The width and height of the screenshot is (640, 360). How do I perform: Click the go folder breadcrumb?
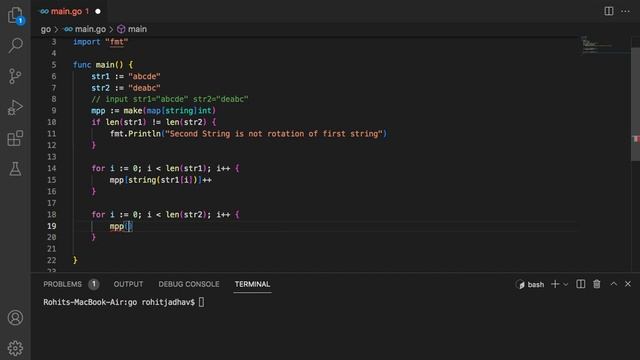click(x=46, y=29)
